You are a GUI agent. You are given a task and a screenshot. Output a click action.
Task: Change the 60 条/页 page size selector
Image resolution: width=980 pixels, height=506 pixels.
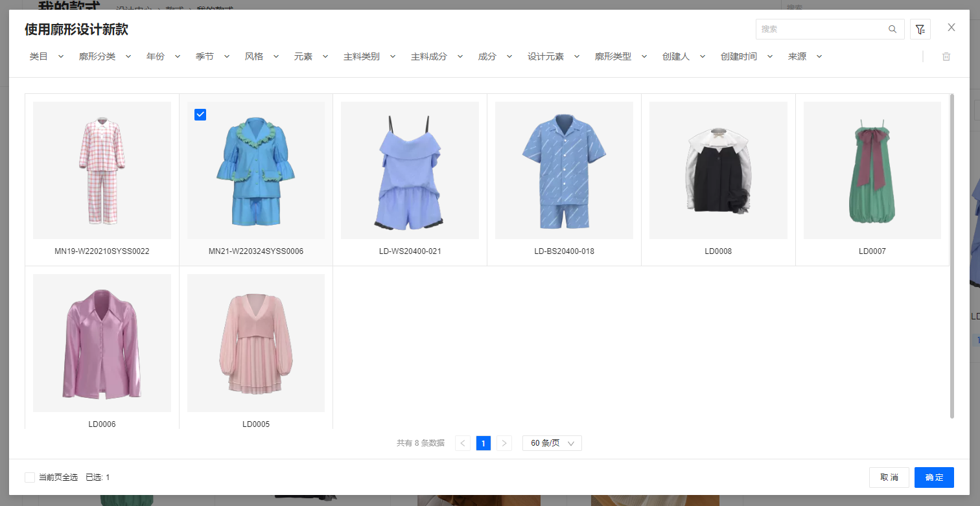click(552, 443)
